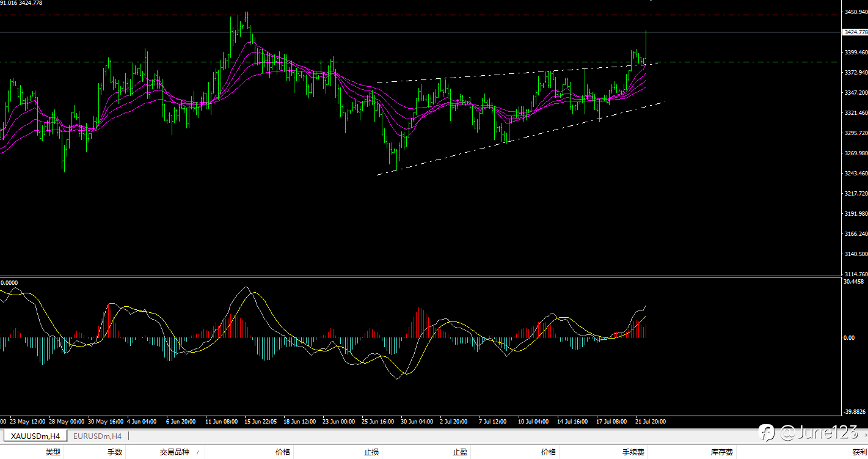
Task: Click the June123 watermark logo icon
Action: (766, 433)
